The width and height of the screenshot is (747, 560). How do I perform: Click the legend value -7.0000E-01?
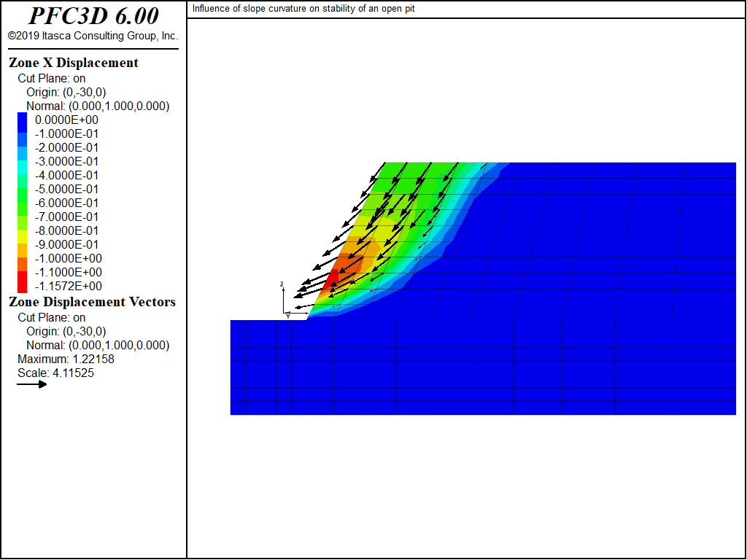[66, 217]
